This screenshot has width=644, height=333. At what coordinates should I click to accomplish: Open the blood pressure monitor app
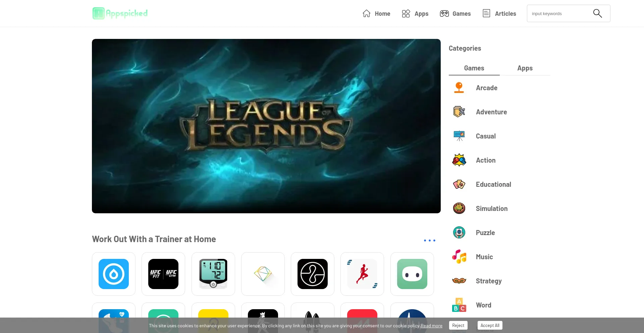(x=213, y=274)
